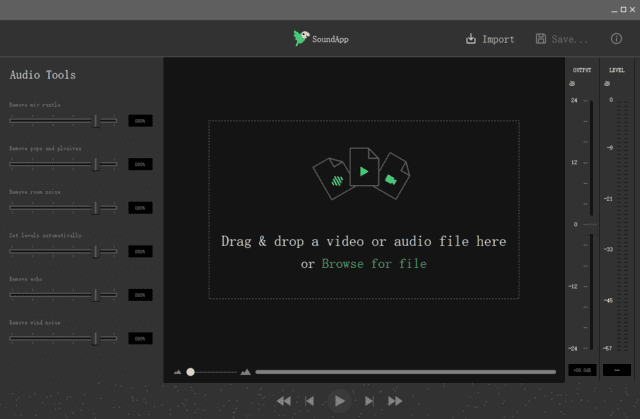This screenshot has width=640, height=419.
Task: Skip to next track button
Action: [x=369, y=400]
